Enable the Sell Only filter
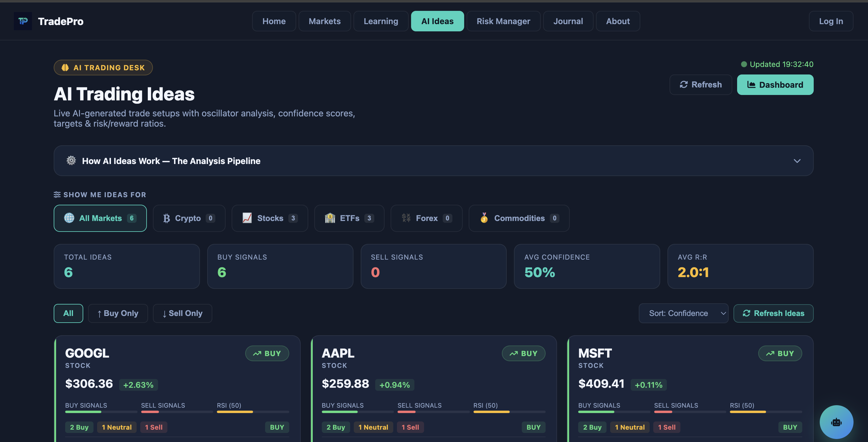 182,313
